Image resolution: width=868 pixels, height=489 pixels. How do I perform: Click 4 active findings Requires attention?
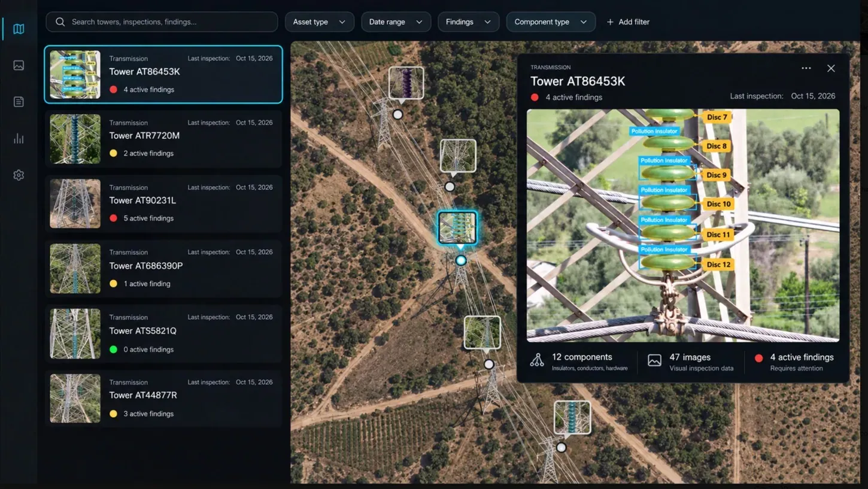coord(794,362)
